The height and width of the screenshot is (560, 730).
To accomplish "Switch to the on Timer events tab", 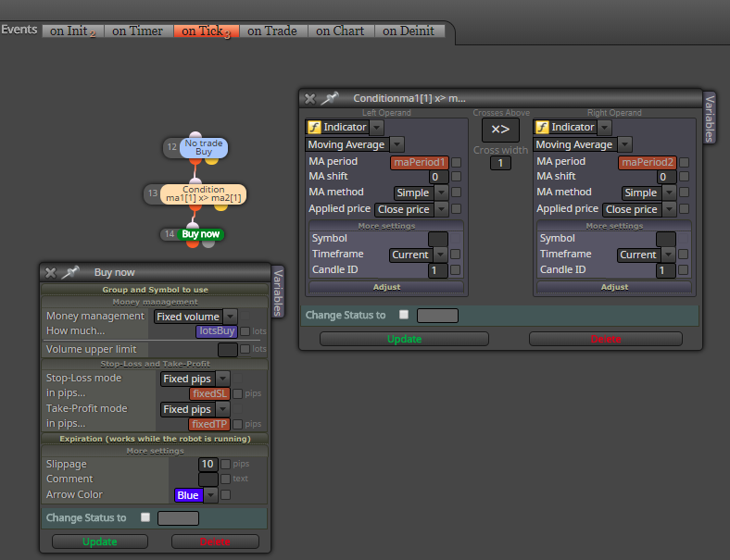I will click(x=137, y=31).
